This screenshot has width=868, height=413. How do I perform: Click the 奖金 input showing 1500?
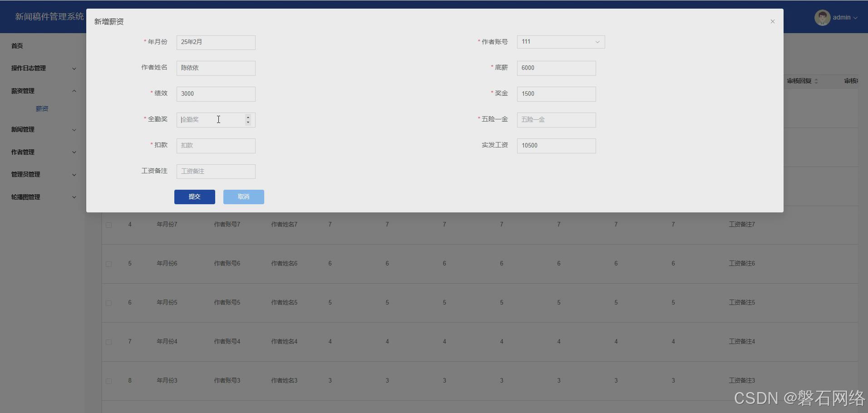coord(556,94)
